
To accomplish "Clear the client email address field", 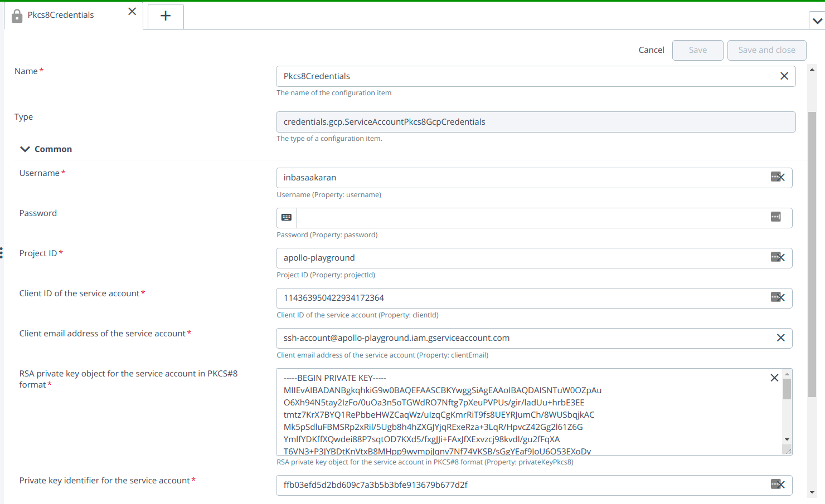I will 780,338.
